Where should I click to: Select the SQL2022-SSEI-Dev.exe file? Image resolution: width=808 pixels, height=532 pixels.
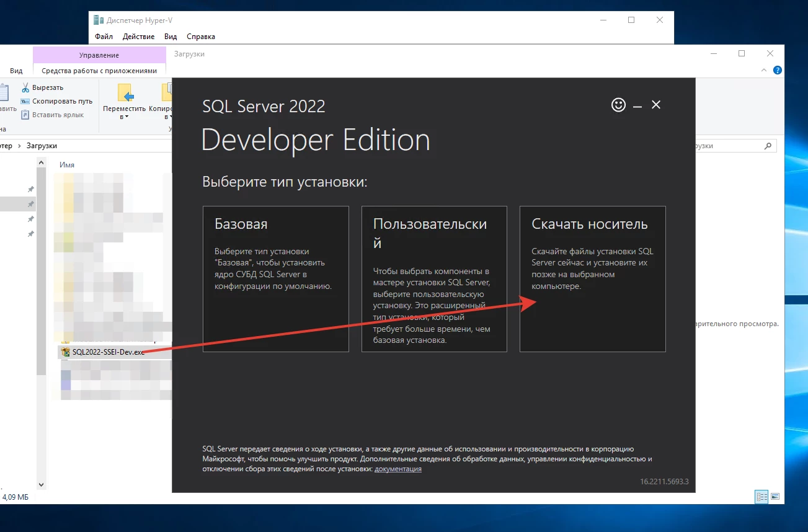108,352
